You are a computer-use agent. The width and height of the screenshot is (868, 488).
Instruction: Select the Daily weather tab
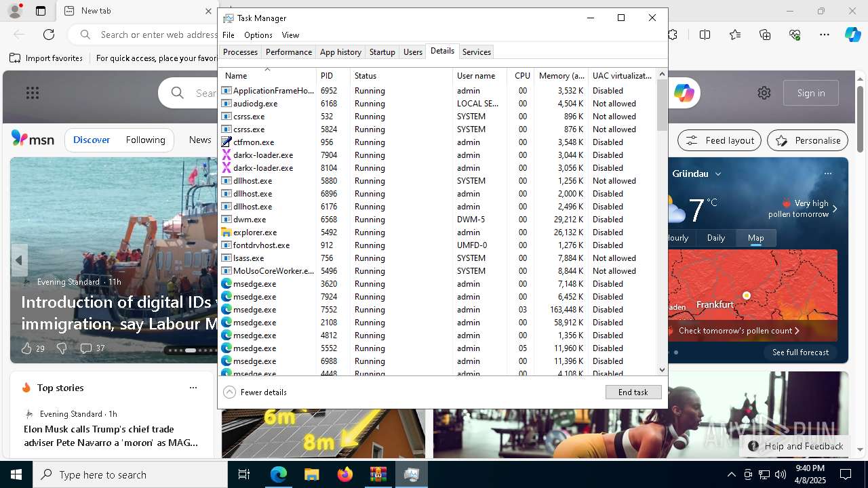coord(716,238)
